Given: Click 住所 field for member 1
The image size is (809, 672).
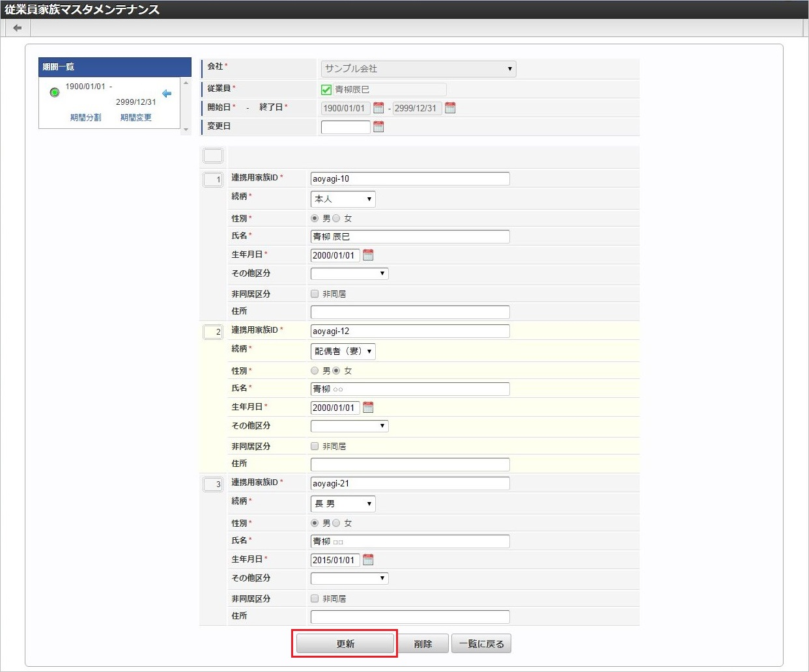Looking at the screenshot, I should click(x=410, y=312).
